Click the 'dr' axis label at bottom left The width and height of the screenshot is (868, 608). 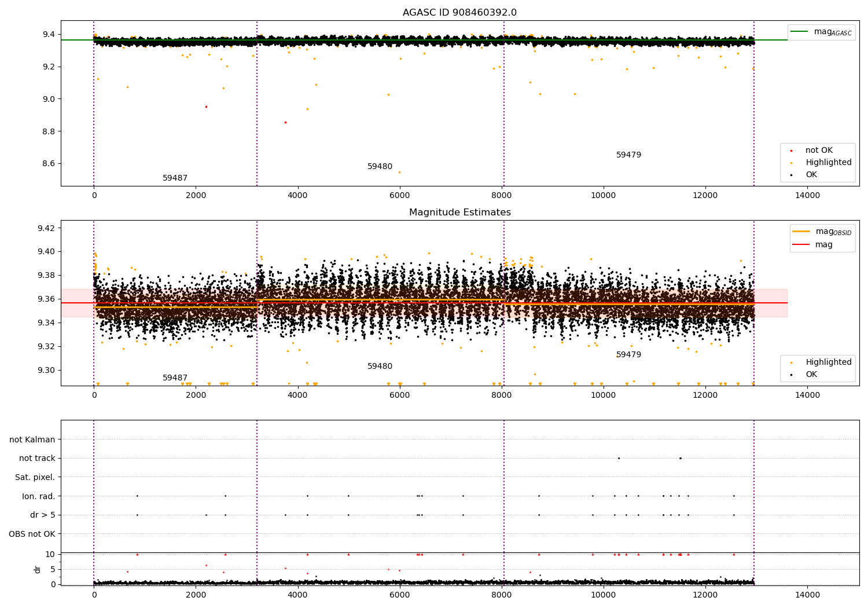click(x=38, y=569)
